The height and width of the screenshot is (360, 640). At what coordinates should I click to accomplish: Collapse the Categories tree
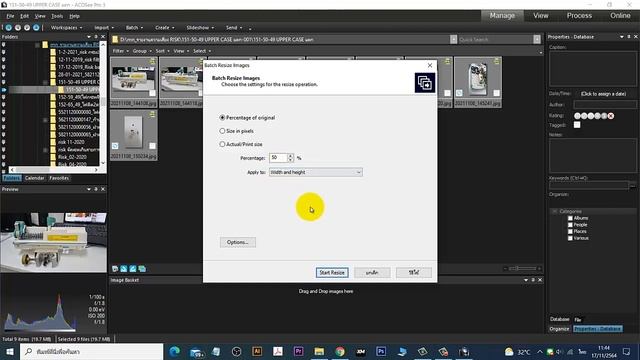click(555, 211)
